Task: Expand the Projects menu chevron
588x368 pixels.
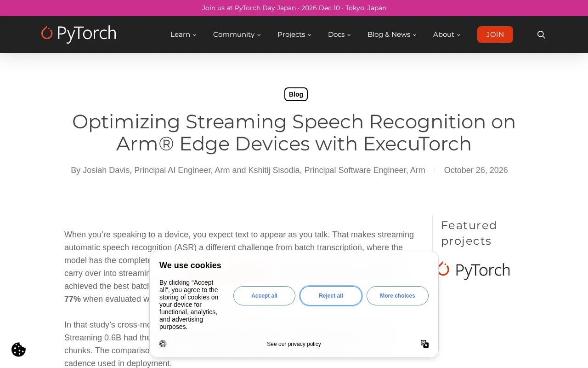Action: pos(310,35)
